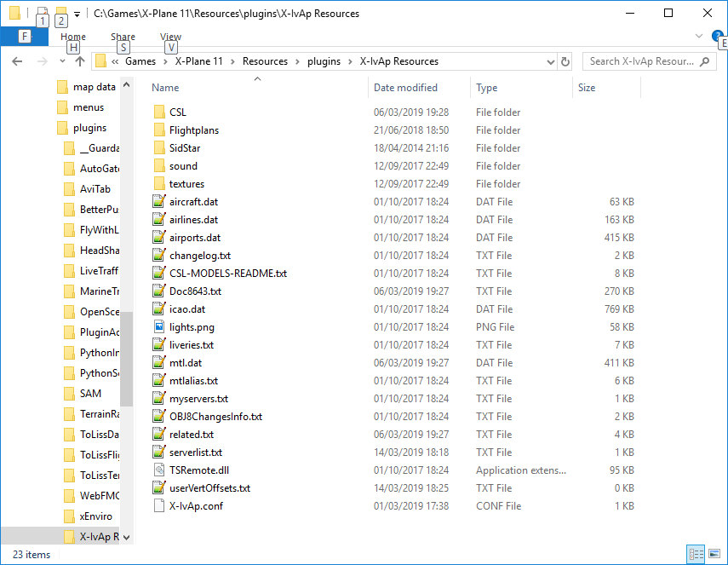The image size is (728, 565).
Task: Navigate to Resources in breadcrumb
Action: [265, 61]
